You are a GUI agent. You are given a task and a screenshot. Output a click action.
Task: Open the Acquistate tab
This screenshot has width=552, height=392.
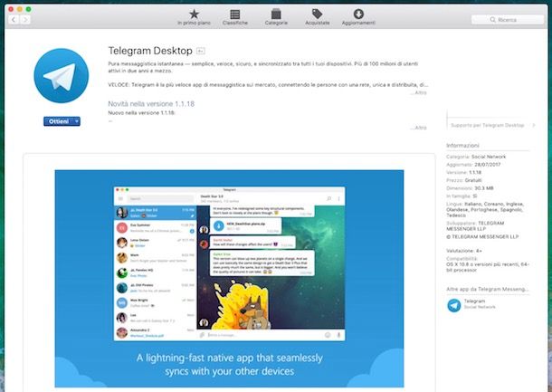pyautogui.click(x=318, y=17)
